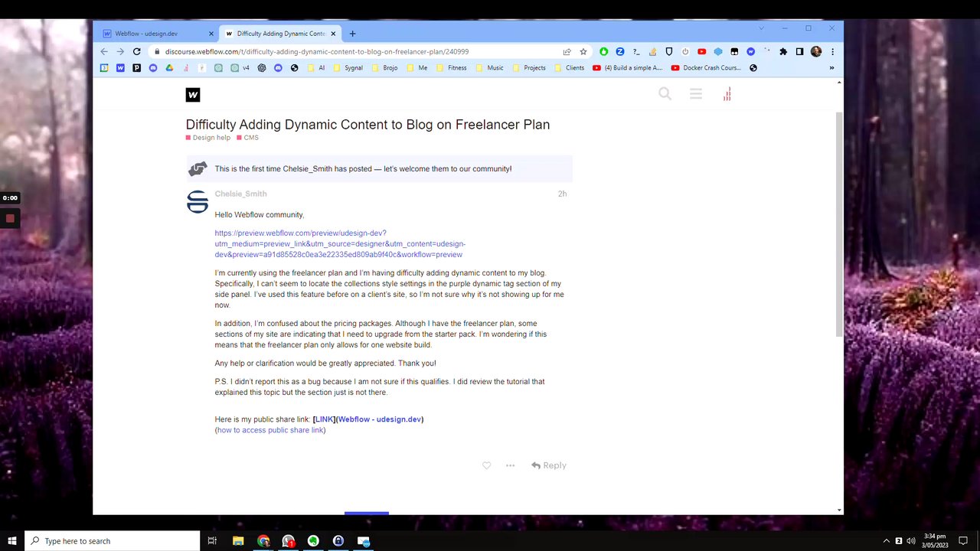Share this page via the address bar icon
Image resolution: width=980 pixels, height=551 pixels.
click(x=567, y=51)
